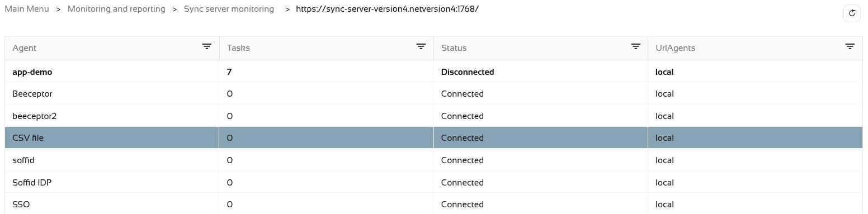Screen dimensions: 868x214
Task: Open the Agent column filter icon
Action: pos(207,47)
